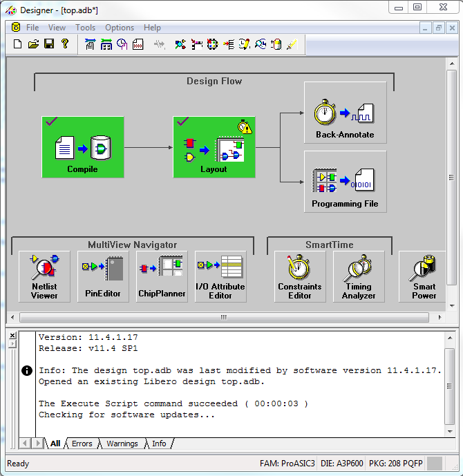Image resolution: width=463 pixels, height=476 pixels.
Task: Click the design canvas scroll-up arrow
Action: (452, 64)
